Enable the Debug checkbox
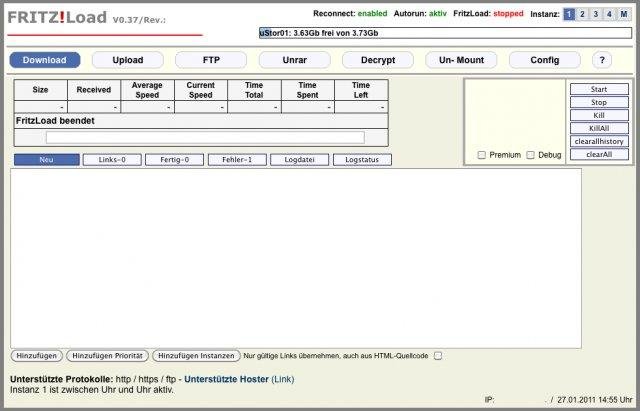Screen dimensions: 640x411 tap(530, 155)
